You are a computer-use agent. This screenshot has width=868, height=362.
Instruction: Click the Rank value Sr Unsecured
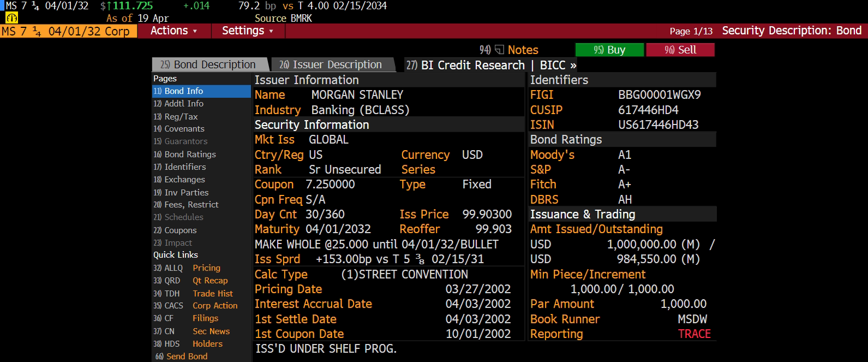point(345,170)
